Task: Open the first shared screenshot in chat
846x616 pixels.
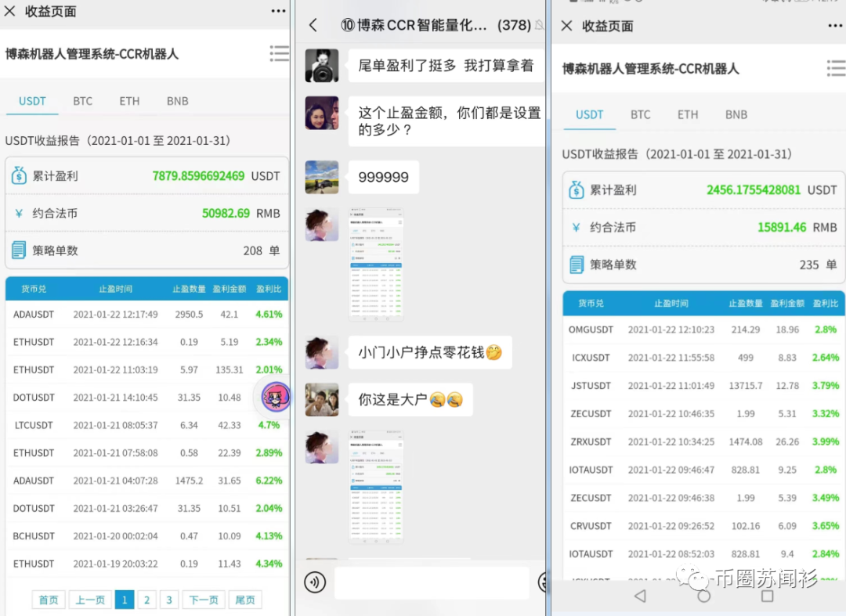Action: (x=376, y=264)
